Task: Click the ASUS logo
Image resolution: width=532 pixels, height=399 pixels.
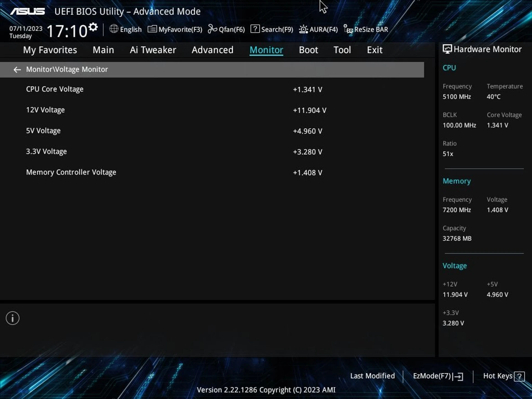Action: [x=27, y=11]
